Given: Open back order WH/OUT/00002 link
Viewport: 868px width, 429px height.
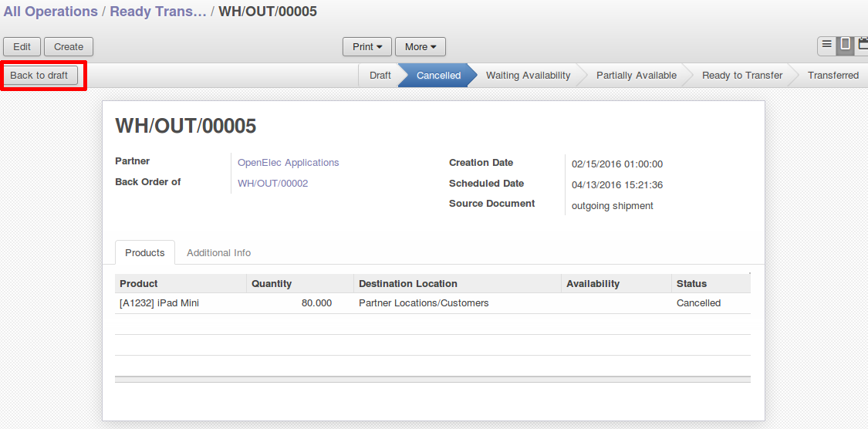Looking at the screenshot, I should click(x=272, y=184).
